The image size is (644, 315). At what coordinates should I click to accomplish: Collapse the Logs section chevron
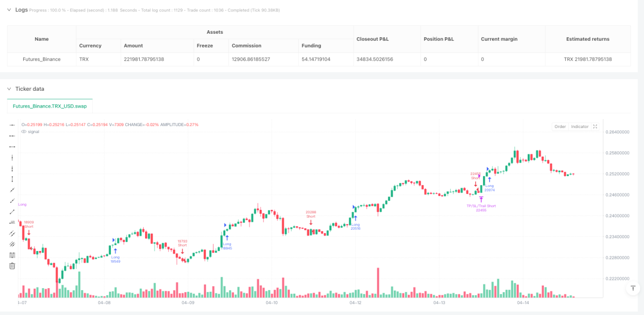[x=9, y=9]
